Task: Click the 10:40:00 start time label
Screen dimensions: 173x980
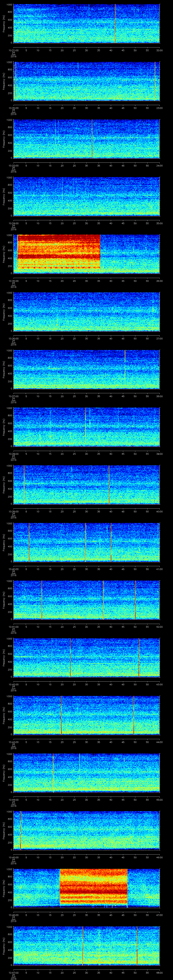Action: tap(13, 569)
